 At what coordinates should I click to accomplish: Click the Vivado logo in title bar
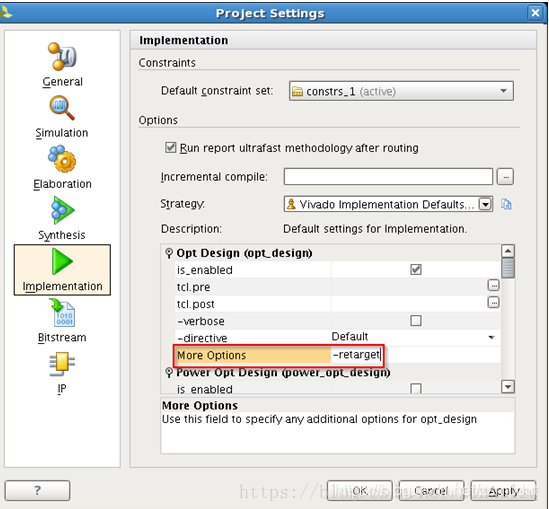(6, 13)
